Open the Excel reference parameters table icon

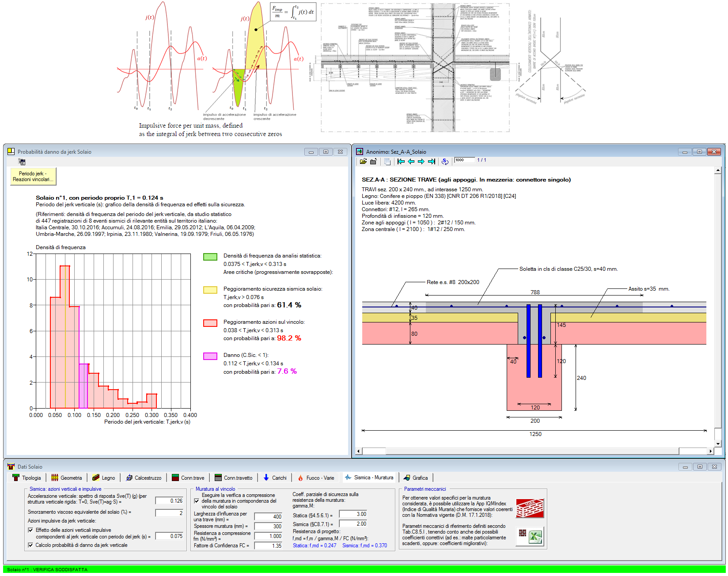(530, 536)
